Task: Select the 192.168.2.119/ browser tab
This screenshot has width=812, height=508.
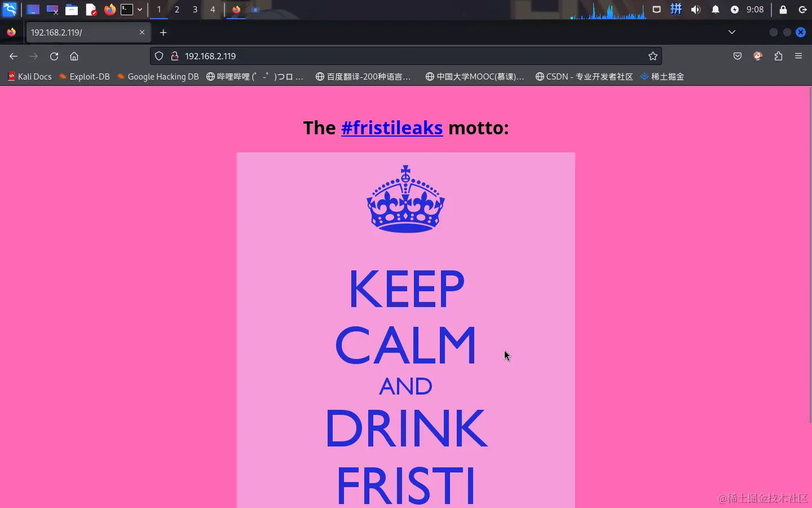Action: click(88, 33)
